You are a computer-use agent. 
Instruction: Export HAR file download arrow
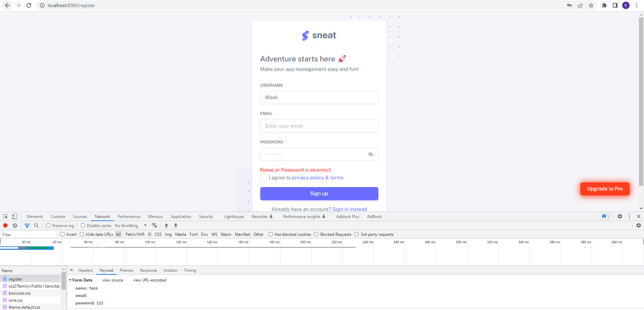click(176, 226)
